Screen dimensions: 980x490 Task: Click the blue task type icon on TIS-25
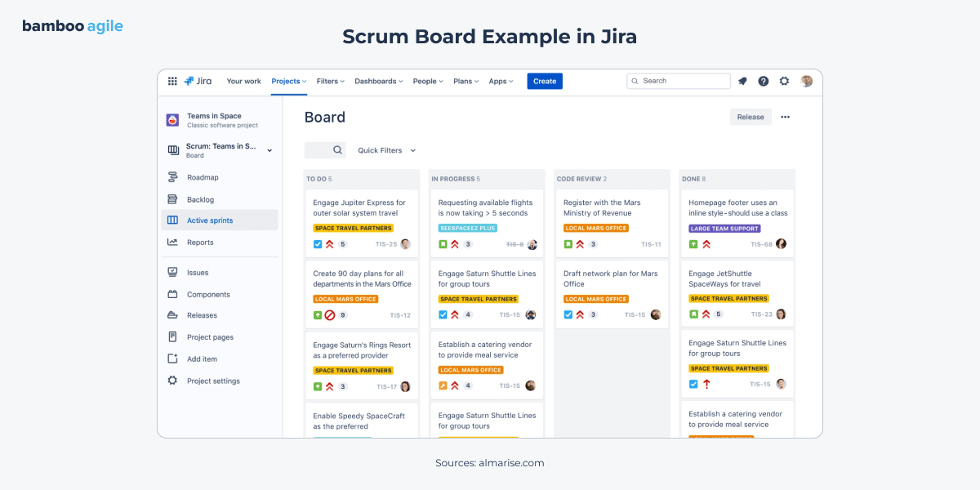click(318, 244)
